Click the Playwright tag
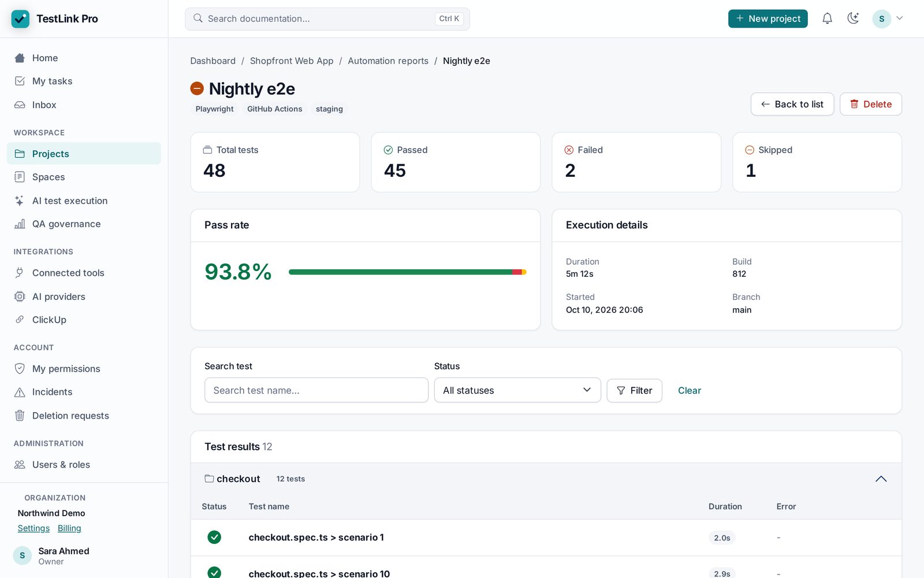The width and height of the screenshot is (924, 578). click(214, 109)
